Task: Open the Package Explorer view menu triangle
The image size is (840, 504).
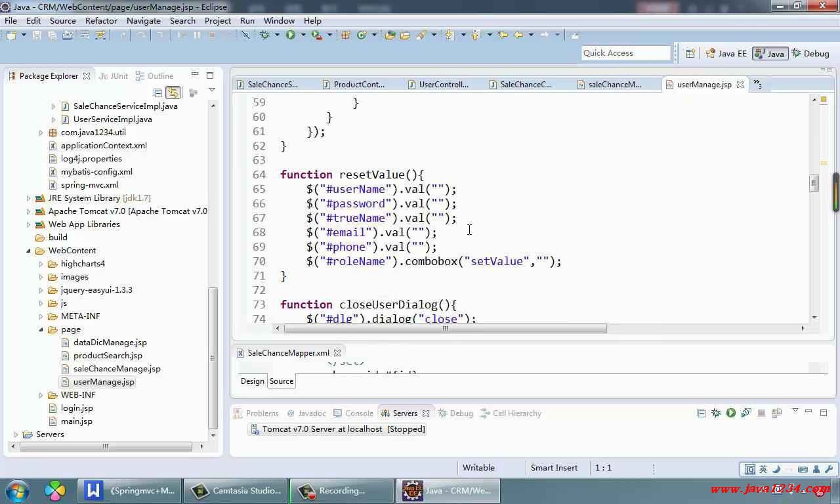Action: point(212,90)
